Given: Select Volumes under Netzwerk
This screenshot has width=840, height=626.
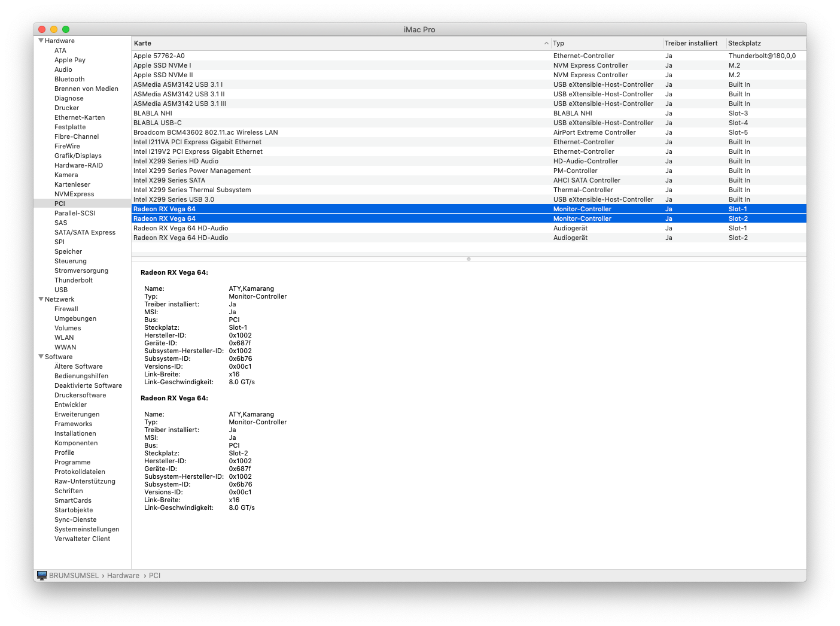Looking at the screenshot, I should coord(68,328).
